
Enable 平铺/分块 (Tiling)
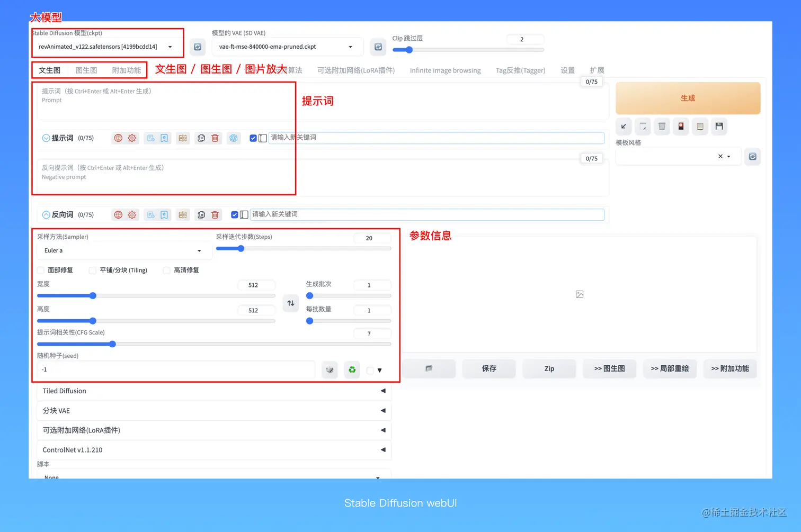[x=92, y=270]
